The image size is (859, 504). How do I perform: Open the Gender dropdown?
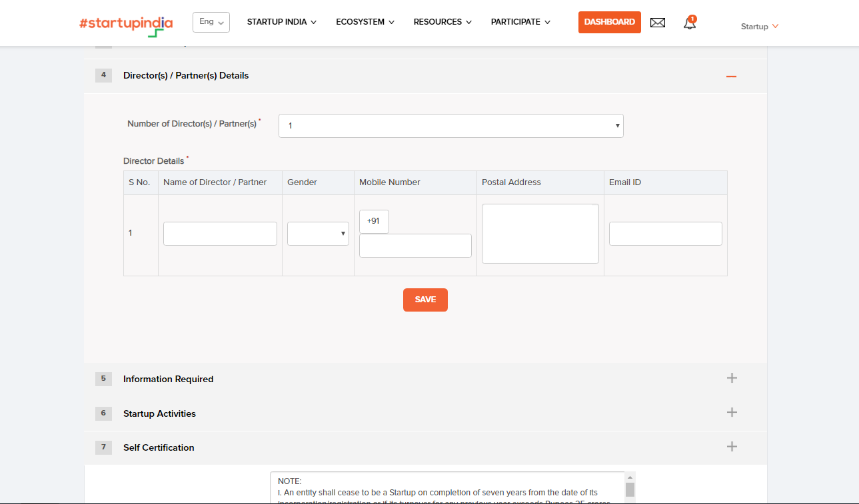click(x=318, y=234)
